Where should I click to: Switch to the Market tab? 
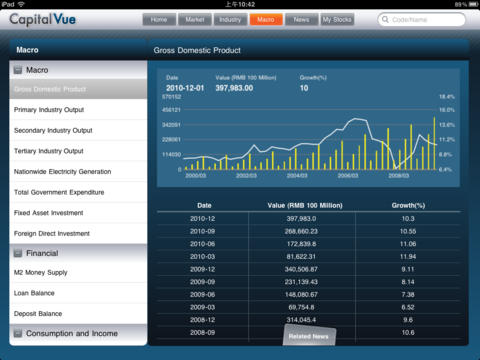195,20
